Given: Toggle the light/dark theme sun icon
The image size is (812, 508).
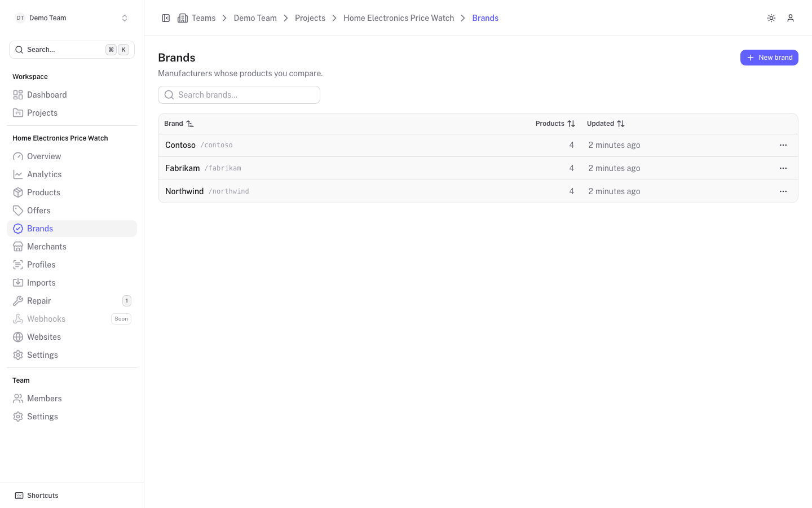Looking at the screenshot, I should (771, 18).
